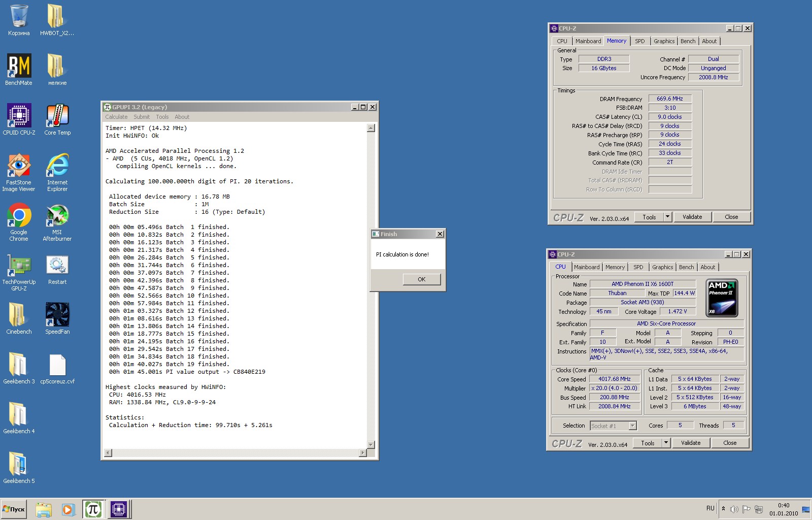812x520 pixels.
Task: Switch to CPU tab in upper CPU-Z
Action: point(562,41)
